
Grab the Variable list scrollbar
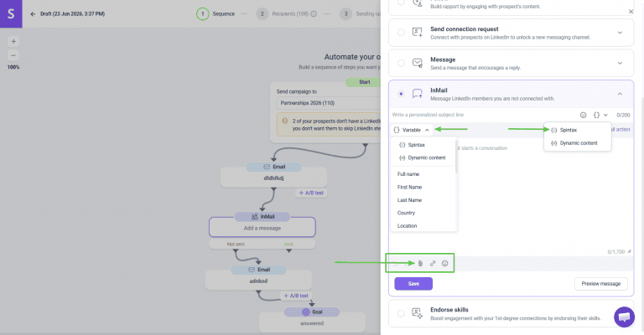point(456,156)
